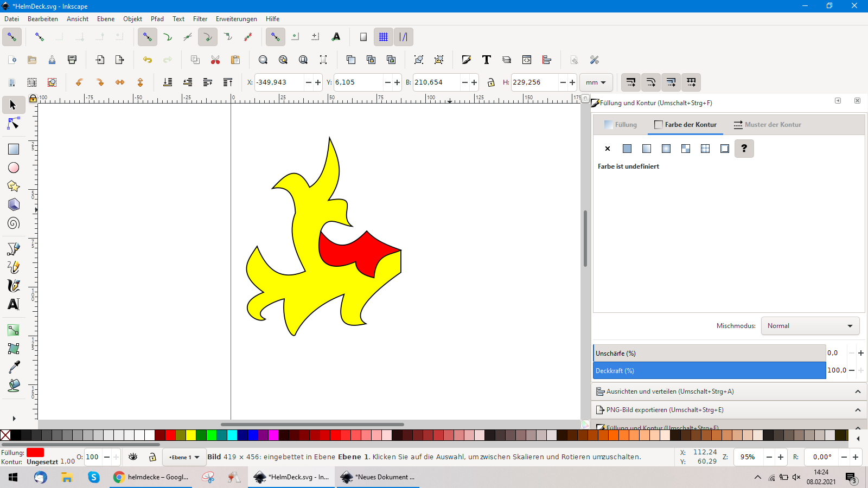Open the XML editor icon
Screen dimensions: 868x488
click(x=526, y=60)
